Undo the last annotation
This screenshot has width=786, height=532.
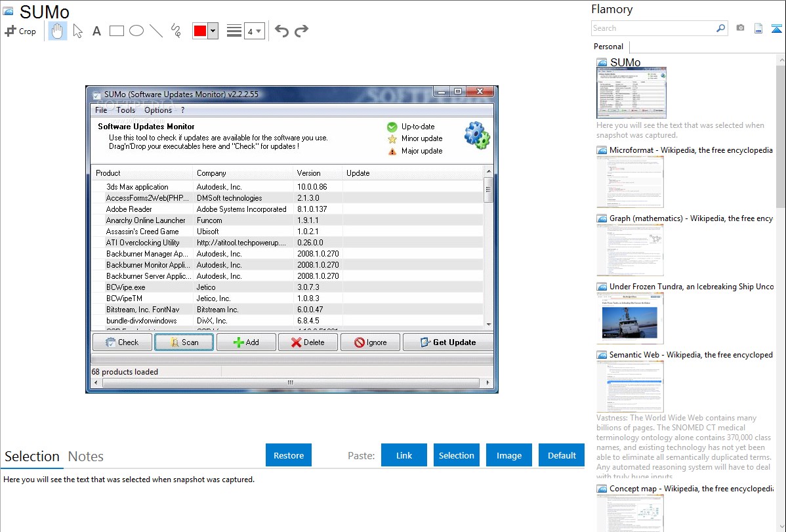281,31
